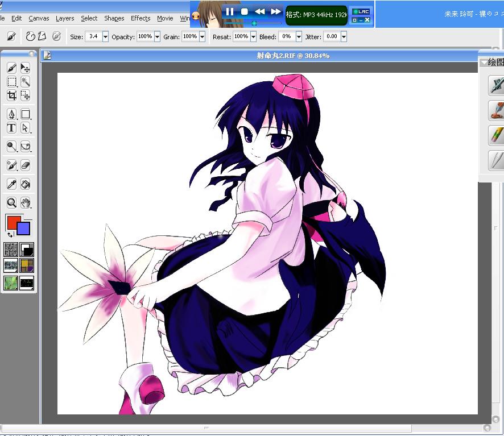This screenshot has width=504, height=436.
Task: Select the Text tool
Action: (x=11, y=128)
